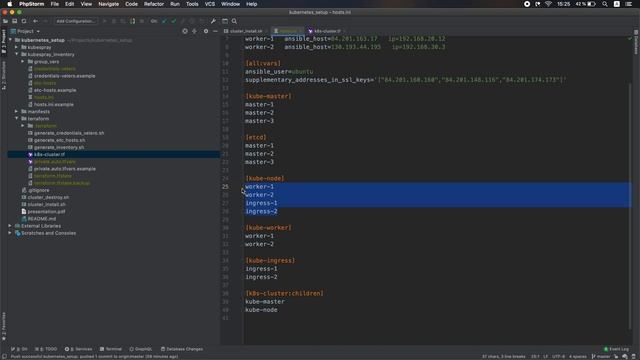
Task: Open generate_etc_hosts.sh file
Action: tap(60, 140)
